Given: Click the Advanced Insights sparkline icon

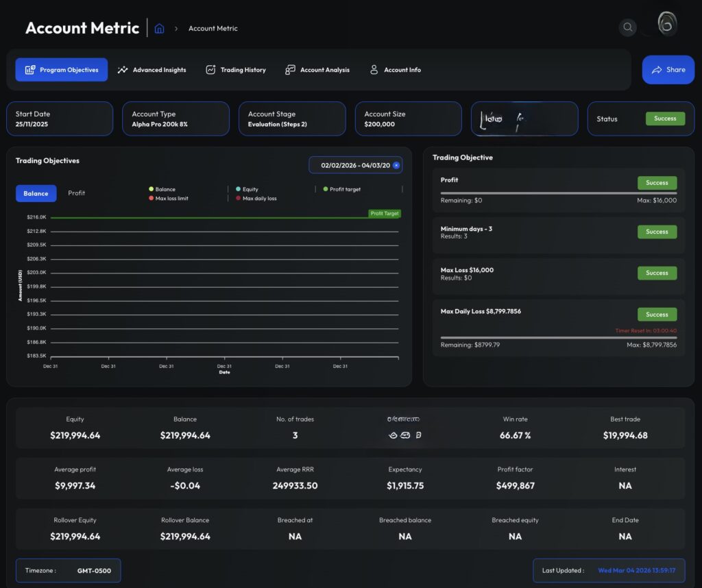Looking at the screenshot, I should 122,69.
